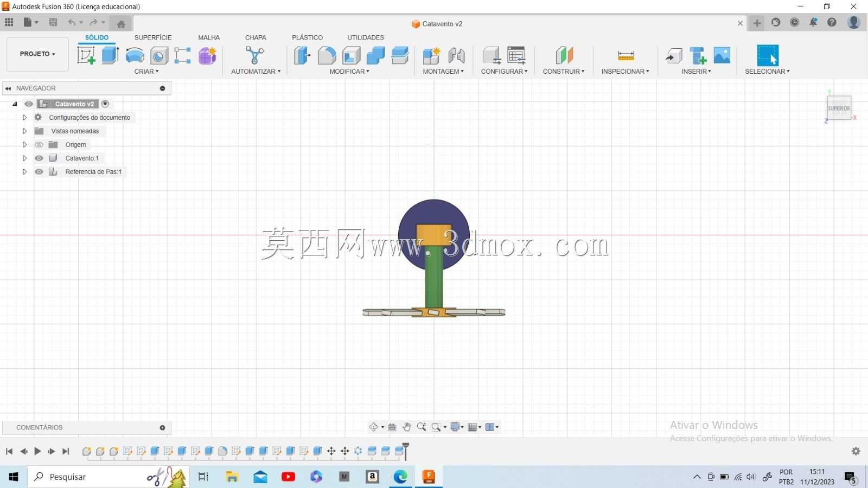
Task: Open Microsoft Edge from taskbar
Action: (x=400, y=477)
